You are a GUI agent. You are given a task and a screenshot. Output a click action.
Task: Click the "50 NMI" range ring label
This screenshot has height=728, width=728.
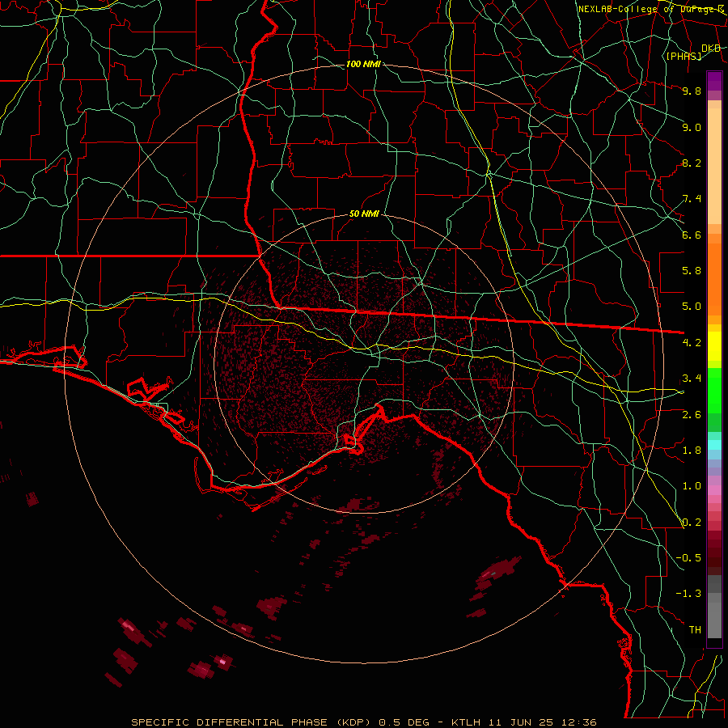364,214
